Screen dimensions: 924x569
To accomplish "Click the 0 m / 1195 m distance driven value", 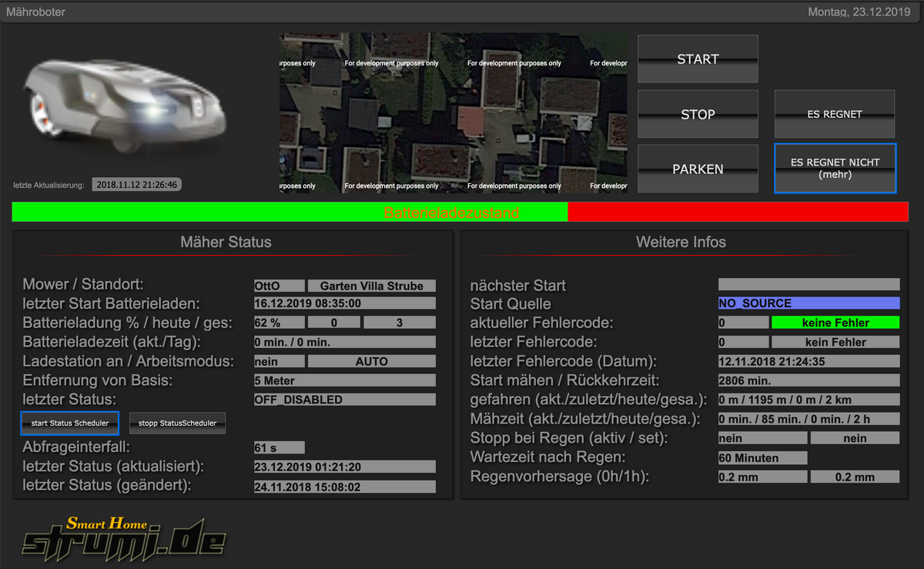I will pos(808,400).
